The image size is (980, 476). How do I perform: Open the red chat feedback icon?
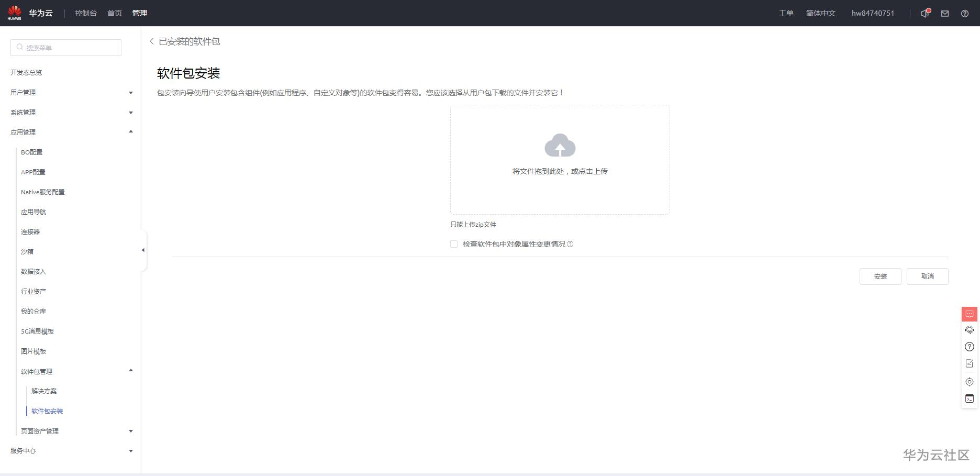point(970,314)
